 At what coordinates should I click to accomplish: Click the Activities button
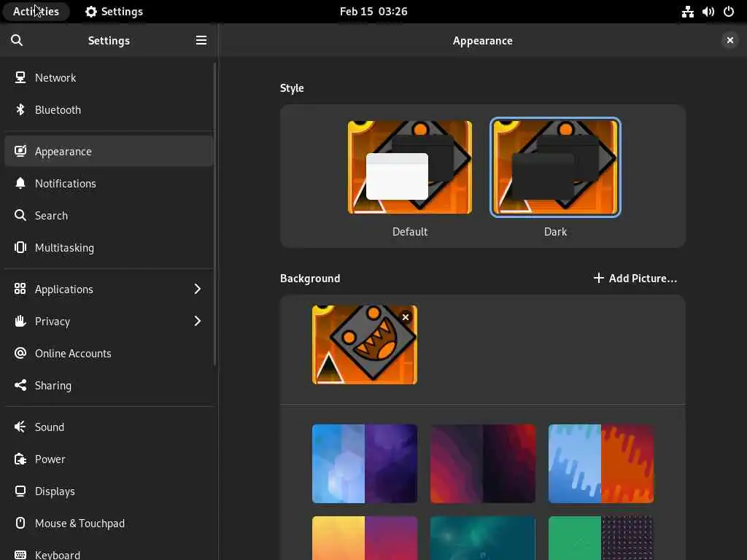36,12
